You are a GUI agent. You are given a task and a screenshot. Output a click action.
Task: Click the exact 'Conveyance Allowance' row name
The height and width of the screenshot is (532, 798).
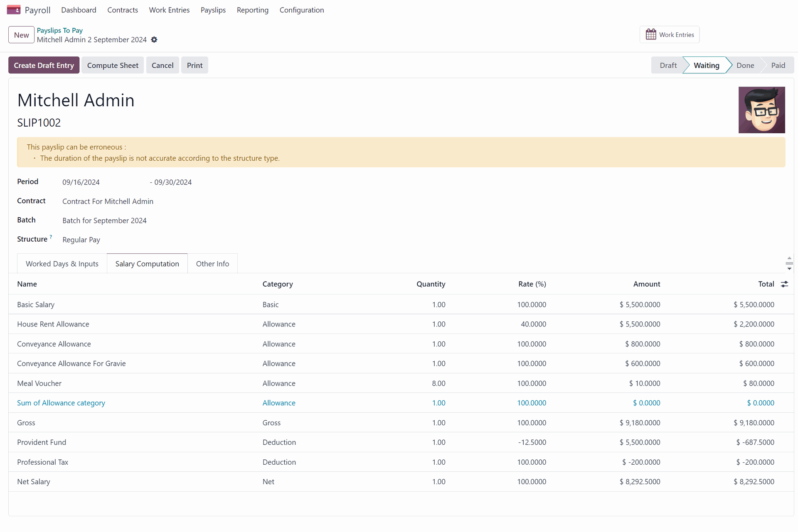(x=54, y=344)
